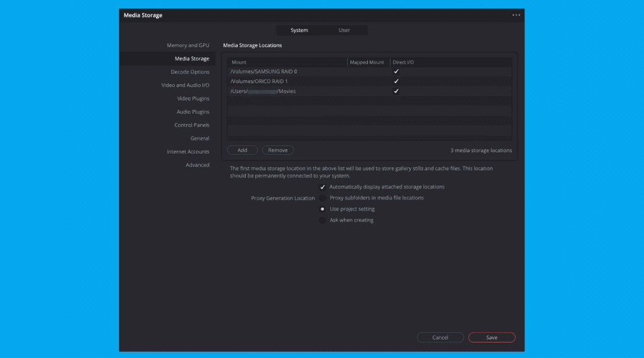Switch to the User tab
This screenshot has width=644, height=358.
344,30
